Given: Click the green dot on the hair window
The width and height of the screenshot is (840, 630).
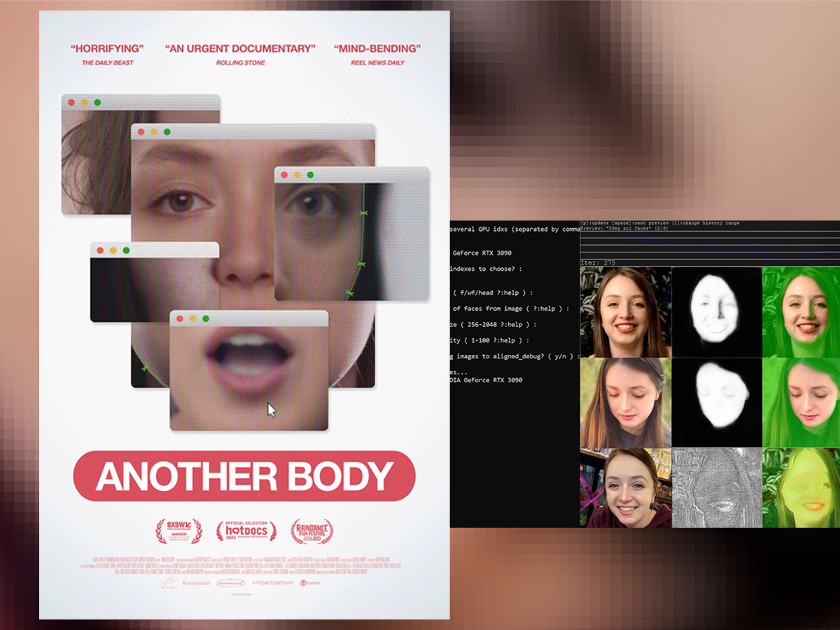Looking at the screenshot, I should coord(97,102).
